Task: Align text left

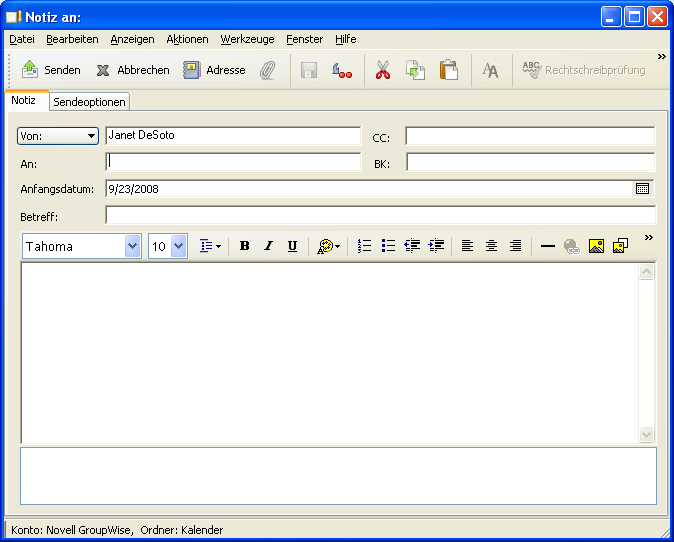Action: [467, 246]
